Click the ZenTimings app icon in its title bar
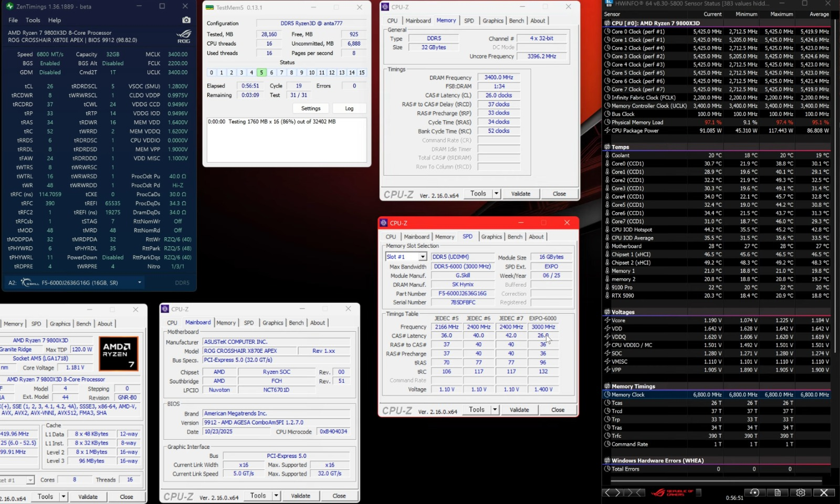This screenshot has height=504, width=840. click(9, 7)
